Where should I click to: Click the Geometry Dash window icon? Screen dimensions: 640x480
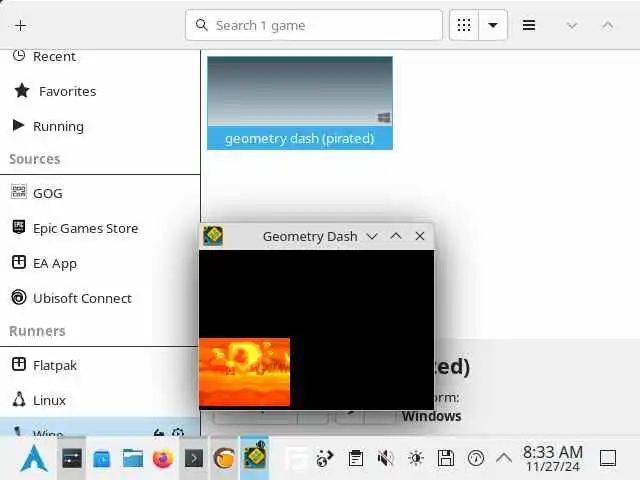pos(213,236)
